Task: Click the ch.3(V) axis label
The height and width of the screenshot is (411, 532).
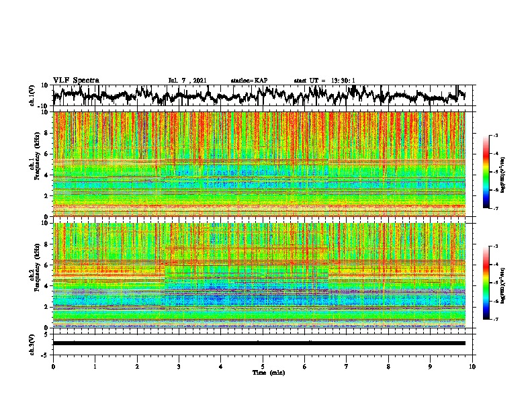Action: click(32, 345)
